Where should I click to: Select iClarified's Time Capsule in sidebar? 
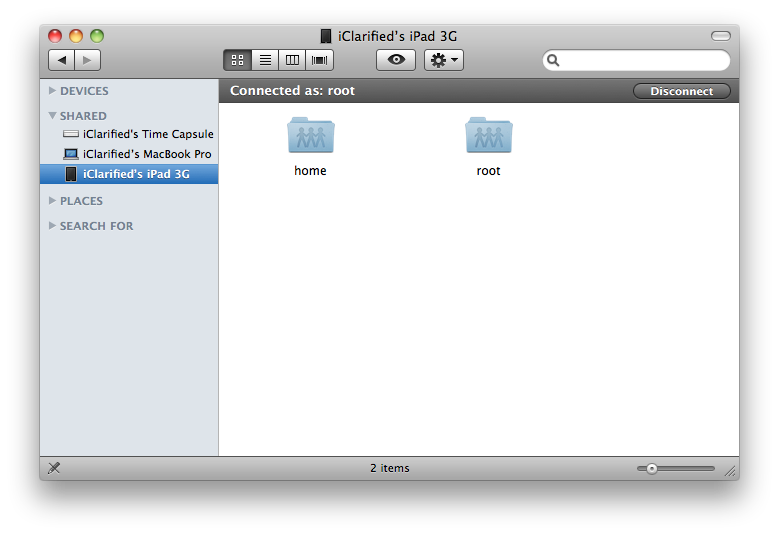pos(129,134)
